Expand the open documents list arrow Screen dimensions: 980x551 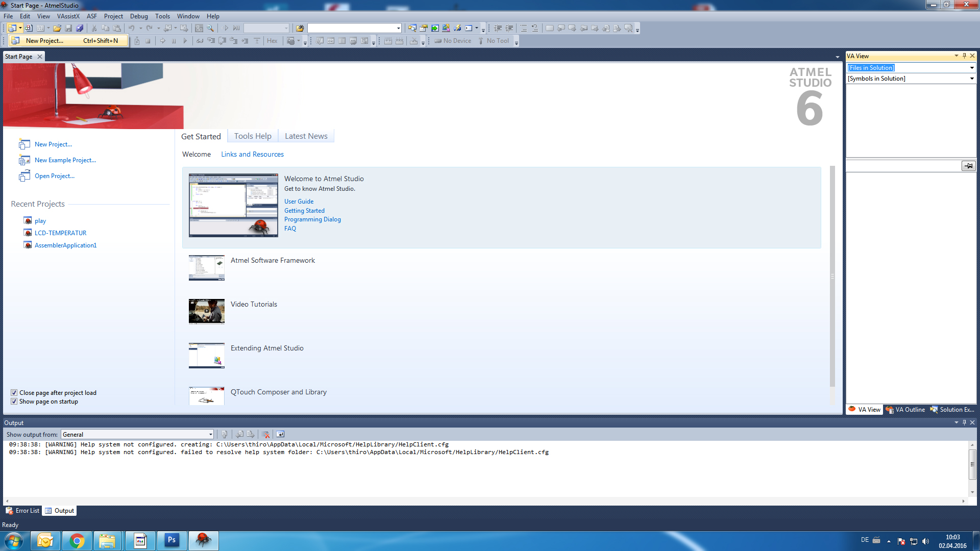837,57
